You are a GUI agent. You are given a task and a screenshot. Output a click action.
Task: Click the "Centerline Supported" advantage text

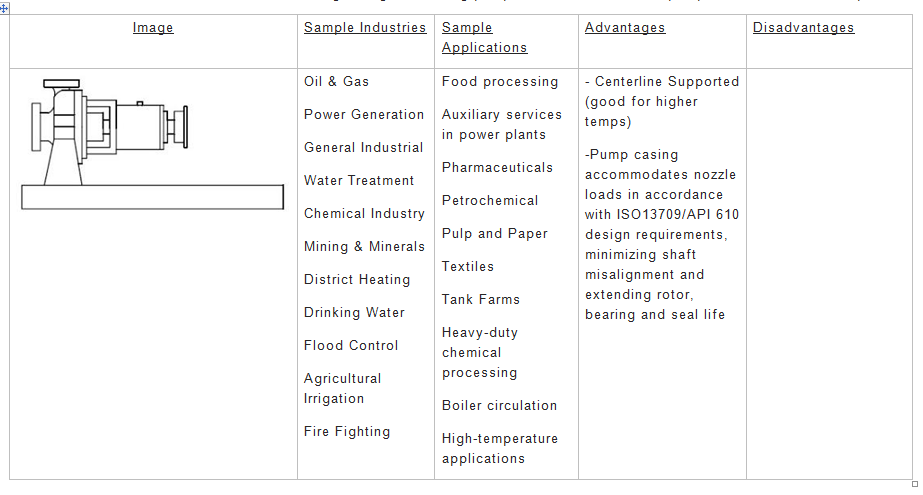666,82
